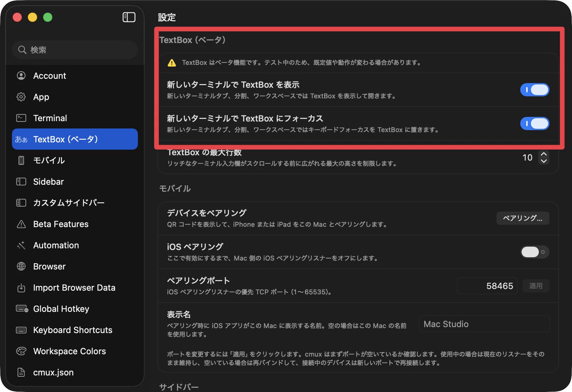Go to モバイル settings section
This screenshot has width=572, height=392.
[x=75, y=160]
